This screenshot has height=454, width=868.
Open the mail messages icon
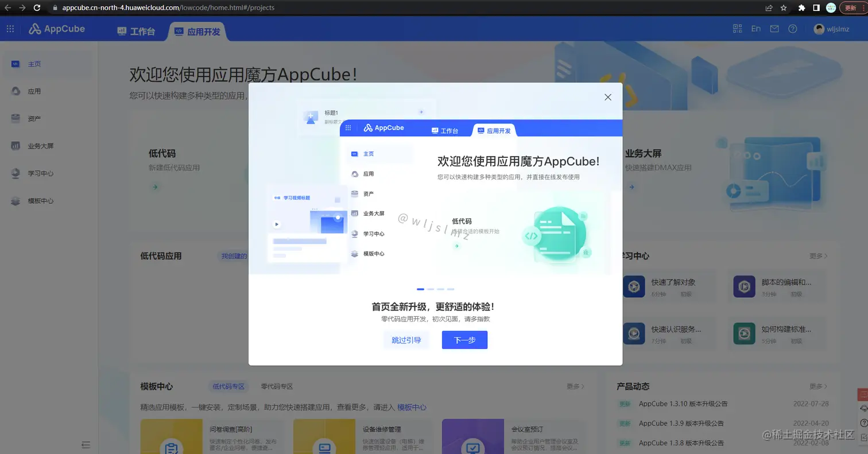point(774,29)
